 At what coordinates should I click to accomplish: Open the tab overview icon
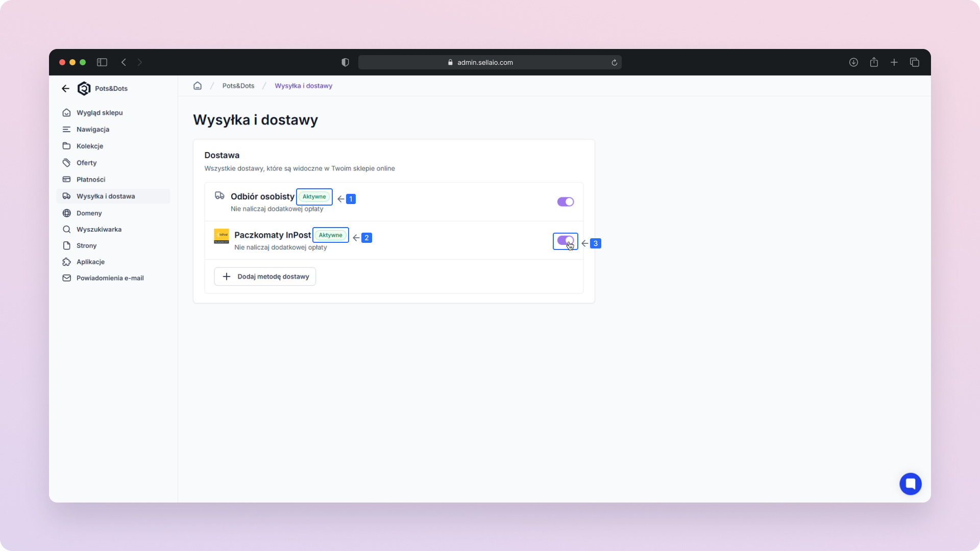[x=914, y=62]
